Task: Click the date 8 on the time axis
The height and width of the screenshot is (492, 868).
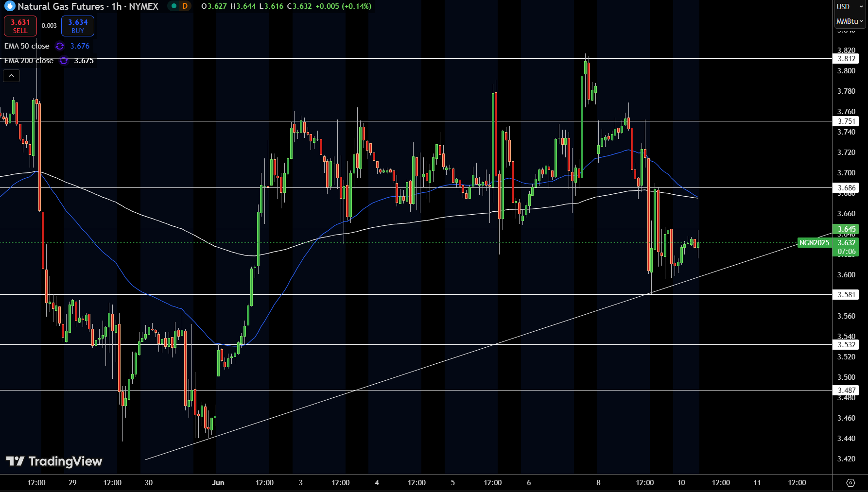Action: [598, 483]
